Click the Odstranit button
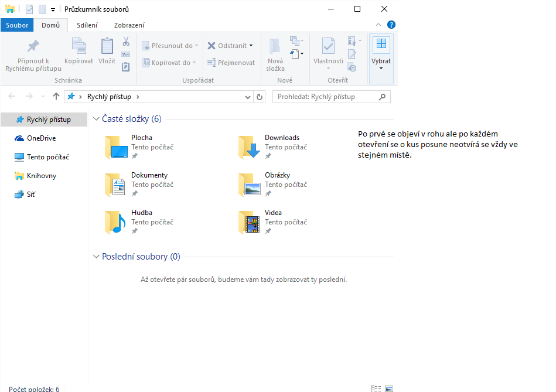Screen dimensions: 556x392 230,46
